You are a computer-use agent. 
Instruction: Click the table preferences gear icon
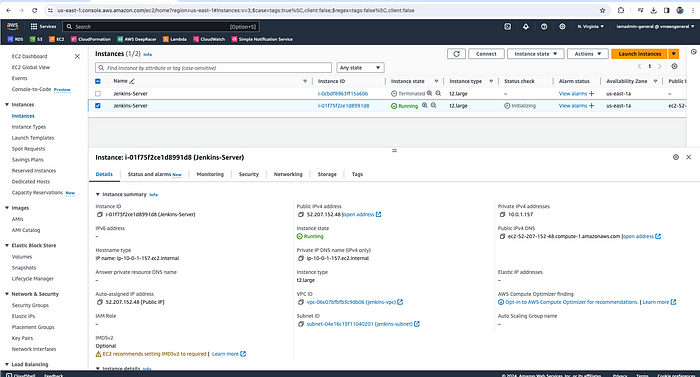coord(674,67)
